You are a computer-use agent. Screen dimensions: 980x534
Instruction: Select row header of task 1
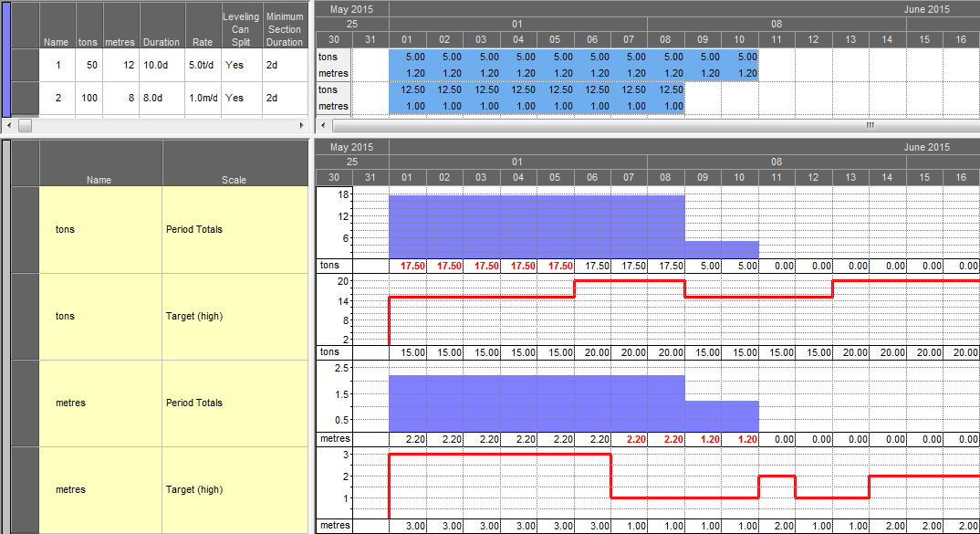(x=26, y=66)
